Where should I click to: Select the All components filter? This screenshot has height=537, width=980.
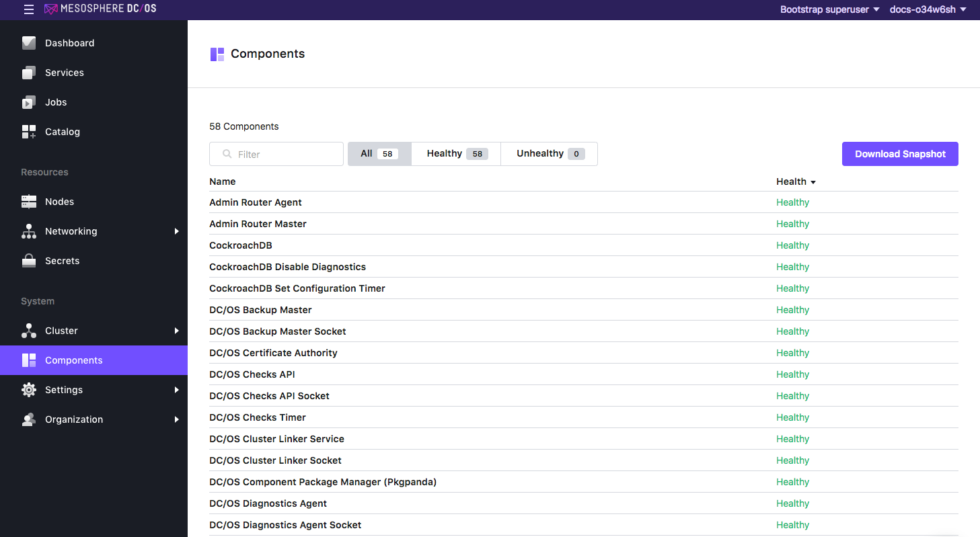coord(379,154)
